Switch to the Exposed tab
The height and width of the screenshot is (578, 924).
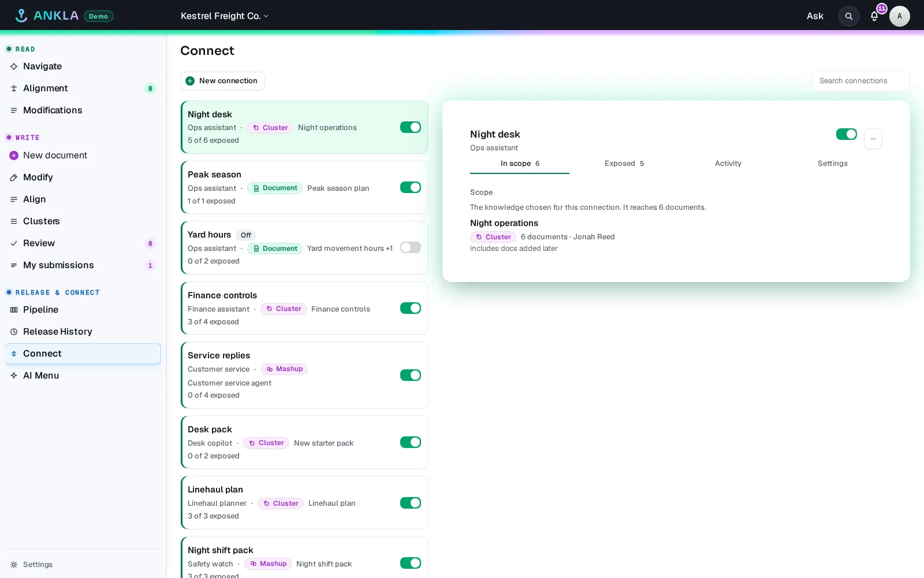click(x=624, y=164)
